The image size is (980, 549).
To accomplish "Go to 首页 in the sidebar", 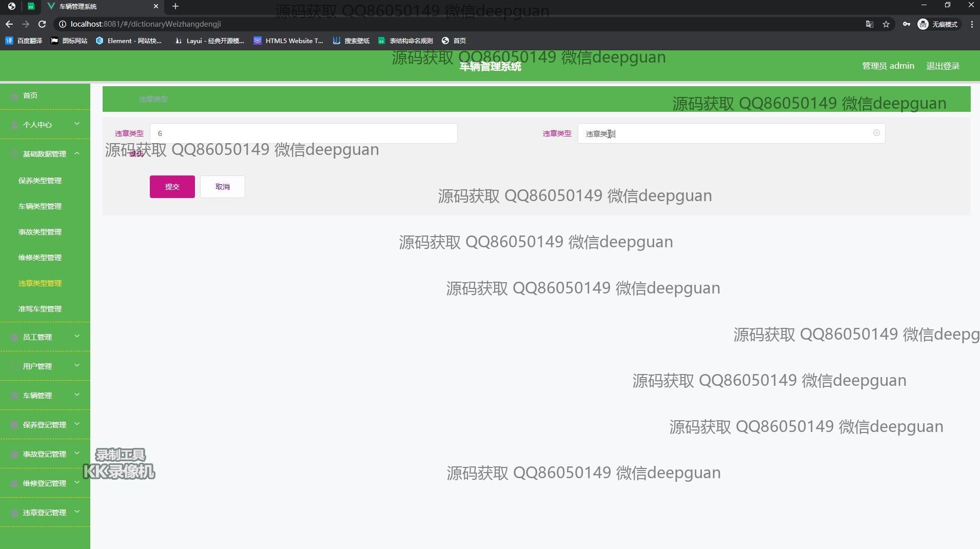I will 30,95.
